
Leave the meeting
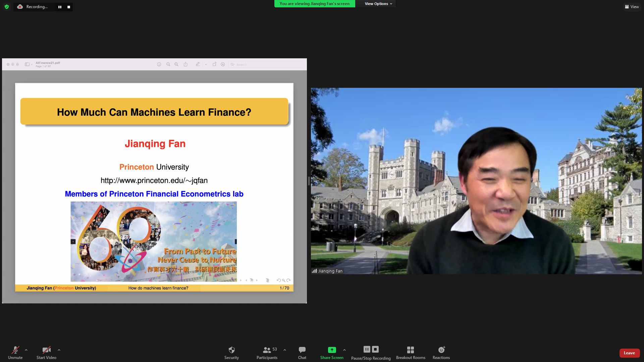point(629,353)
